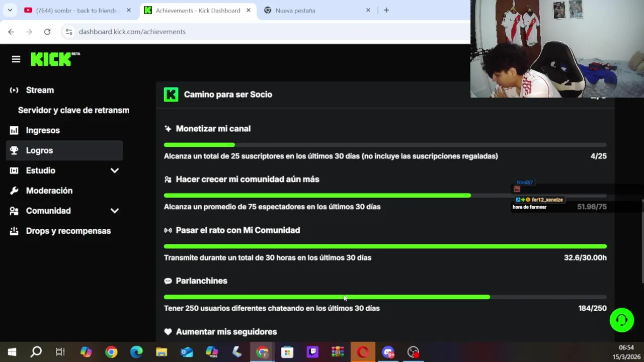The height and width of the screenshot is (362, 644).
Task: Open Windows search from the taskbar
Action: pos(36,352)
